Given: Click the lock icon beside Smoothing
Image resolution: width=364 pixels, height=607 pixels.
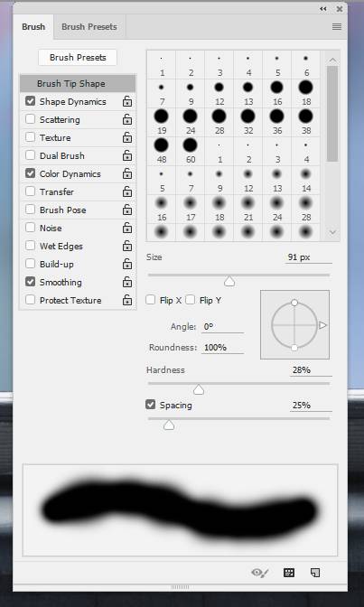Looking at the screenshot, I should 127,282.
